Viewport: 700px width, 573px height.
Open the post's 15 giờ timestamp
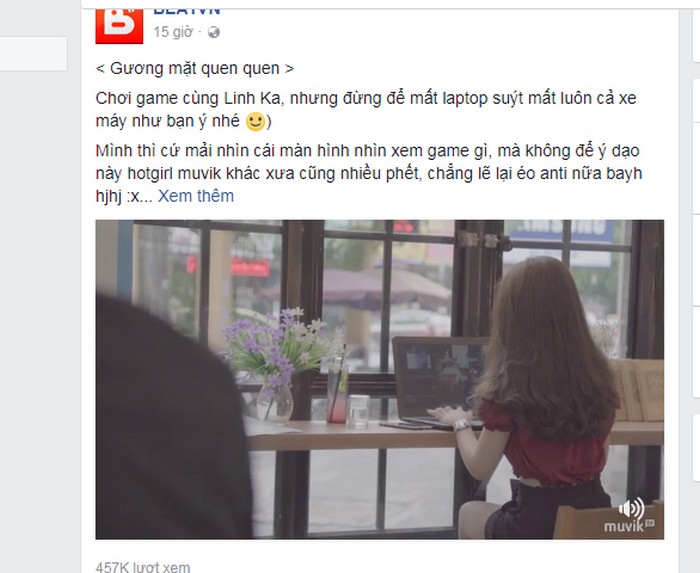click(x=173, y=32)
